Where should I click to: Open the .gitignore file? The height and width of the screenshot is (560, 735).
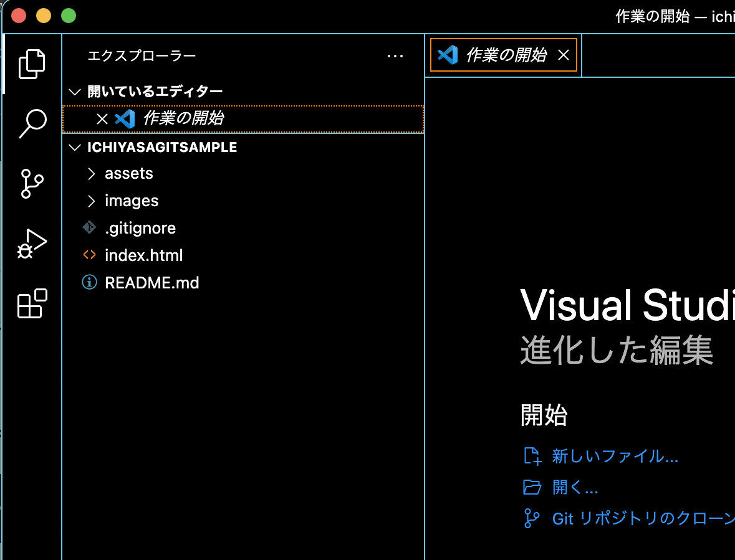(x=243, y=228)
